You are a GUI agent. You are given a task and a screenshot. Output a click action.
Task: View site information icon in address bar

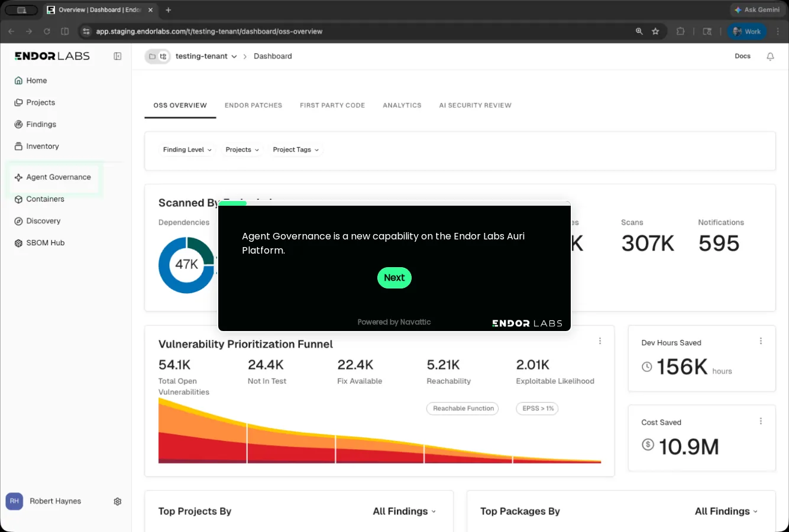click(x=86, y=31)
